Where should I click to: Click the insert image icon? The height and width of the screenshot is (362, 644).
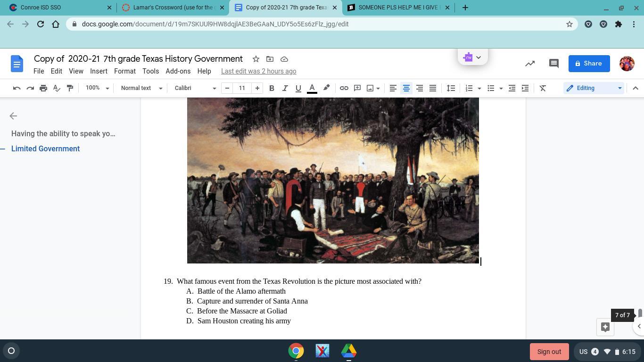(x=370, y=88)
